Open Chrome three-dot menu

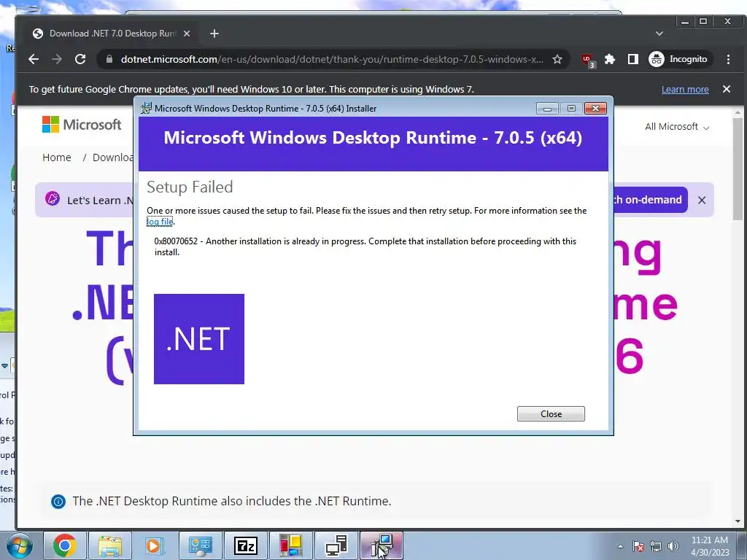[728, 59]
